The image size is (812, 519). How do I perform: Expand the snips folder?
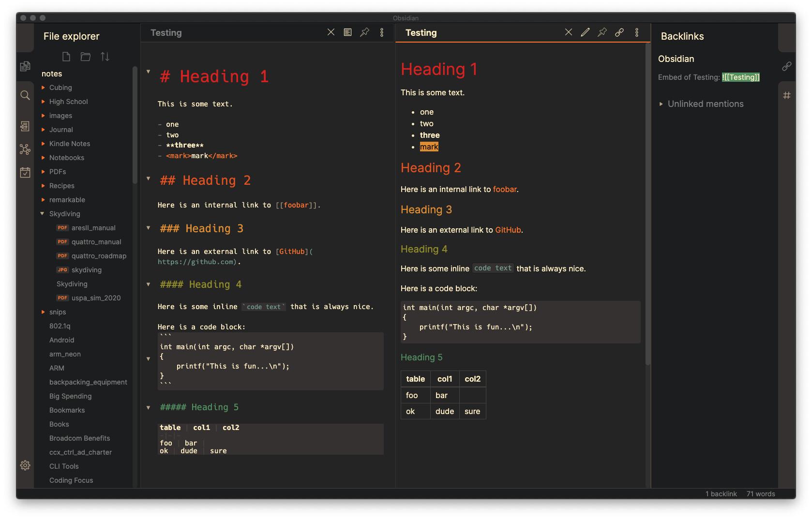44,312
